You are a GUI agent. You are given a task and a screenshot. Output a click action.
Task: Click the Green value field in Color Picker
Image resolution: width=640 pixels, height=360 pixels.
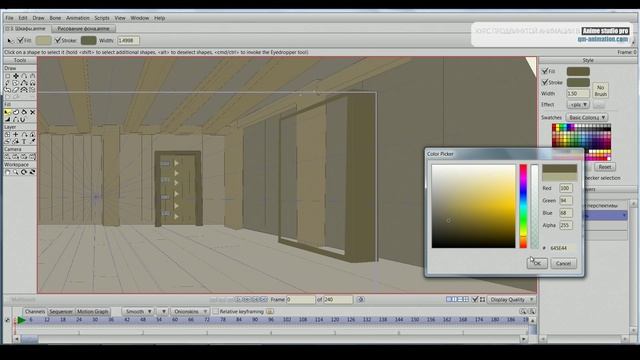[x=565, y=200]
